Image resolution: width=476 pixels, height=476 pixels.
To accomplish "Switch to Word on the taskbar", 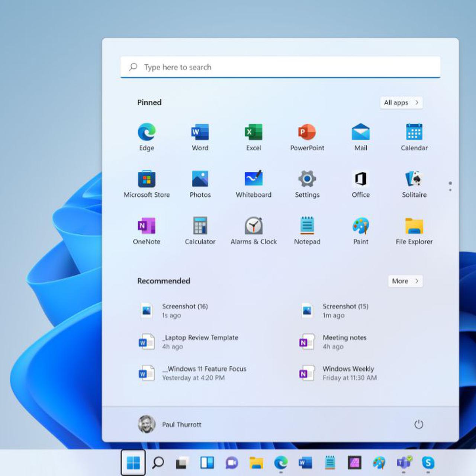I will tap(305, 463).
